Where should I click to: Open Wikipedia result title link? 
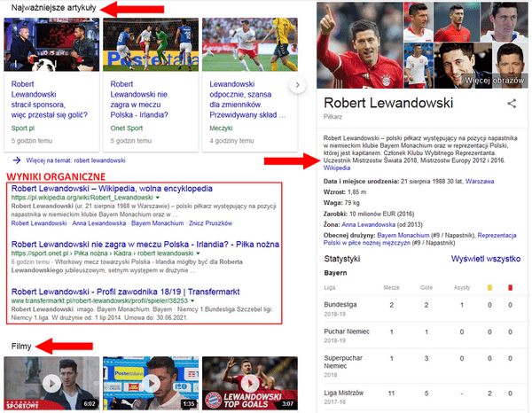pos(112,189)
